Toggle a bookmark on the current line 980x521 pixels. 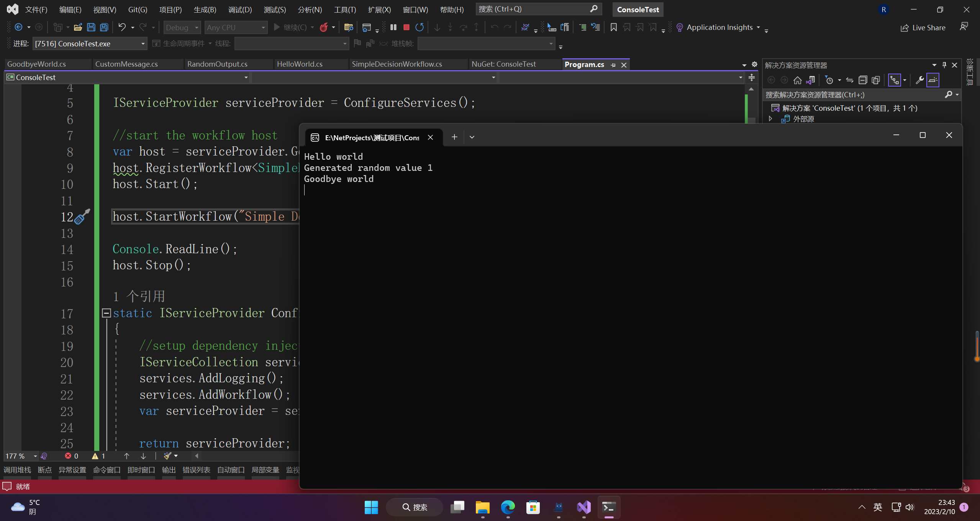pos(613,27)
